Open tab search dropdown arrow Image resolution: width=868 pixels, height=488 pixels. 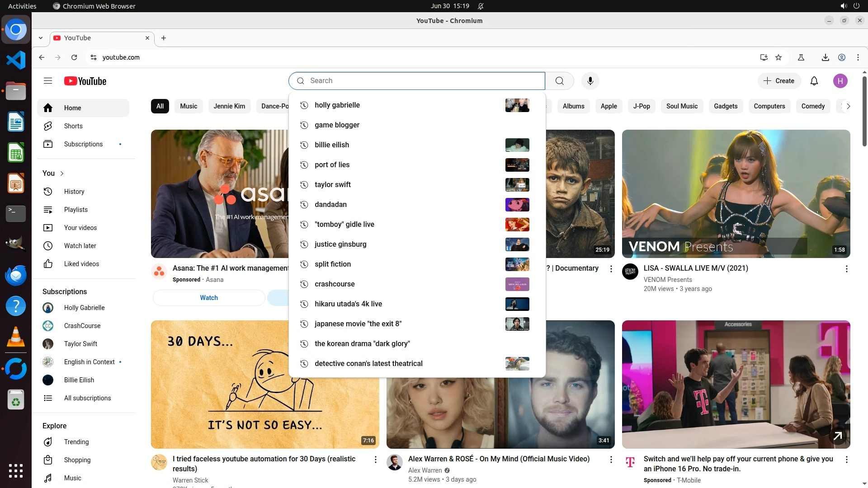[41, 38]
